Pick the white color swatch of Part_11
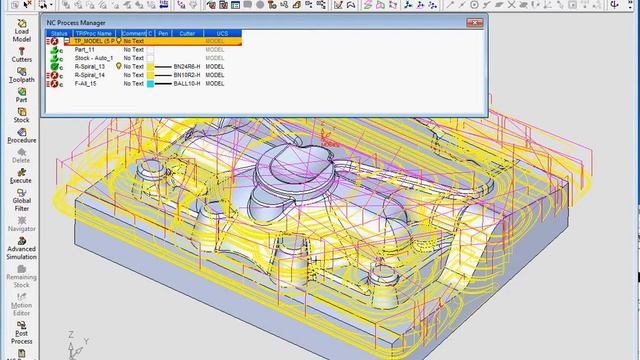 (150, 50)
